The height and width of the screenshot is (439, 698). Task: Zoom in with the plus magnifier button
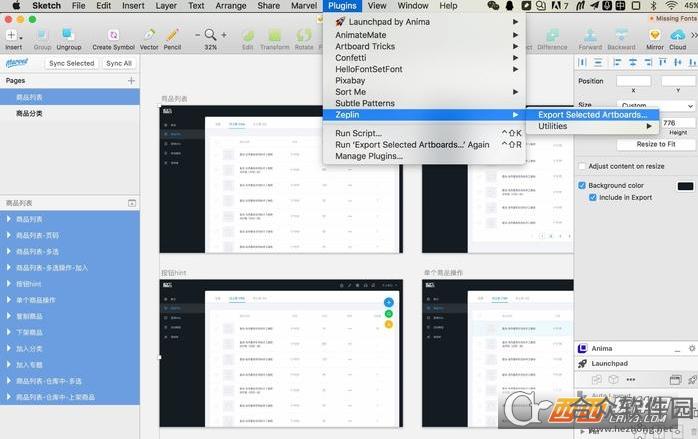tap(224, 35)
